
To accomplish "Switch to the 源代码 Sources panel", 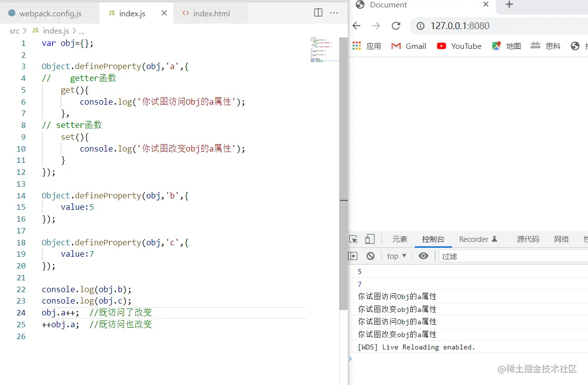I will pyautogui.click(x=528, y=239).
